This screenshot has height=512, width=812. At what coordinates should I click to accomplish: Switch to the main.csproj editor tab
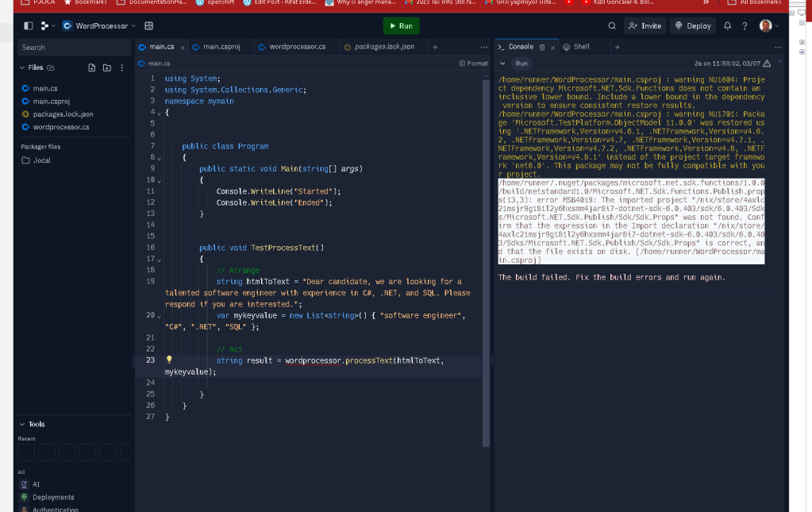(221, 47)
